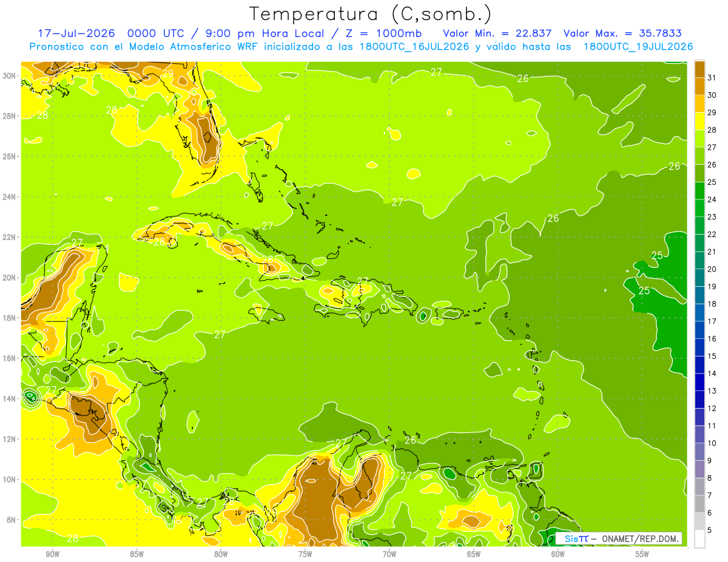The height and width of the screenshot is (562, 728).
Task: Click the "80W" longitude label
Action: [221, 554]
